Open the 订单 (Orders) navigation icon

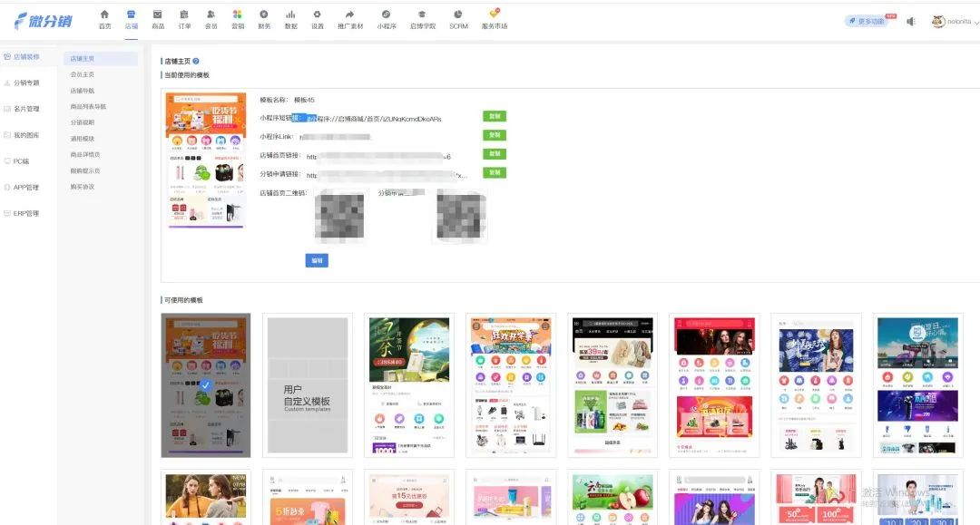pyautogui.click(x=184, y=18)
